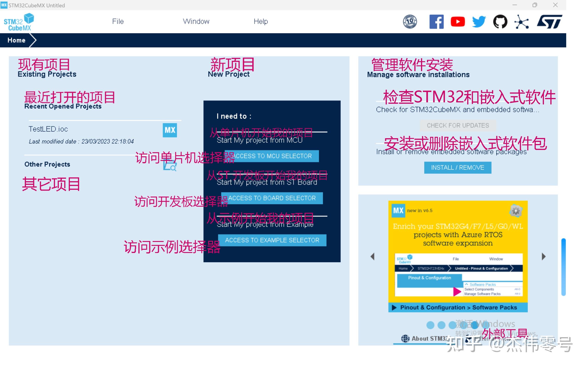Click the MX icon next to TestLED.ioc
Screen dimensions: 588x368
click(170, 130)
